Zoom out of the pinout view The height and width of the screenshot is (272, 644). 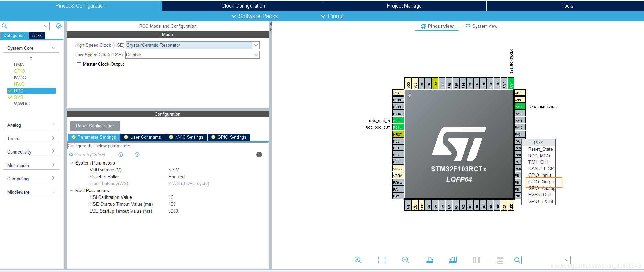click(x=406, y=260)
